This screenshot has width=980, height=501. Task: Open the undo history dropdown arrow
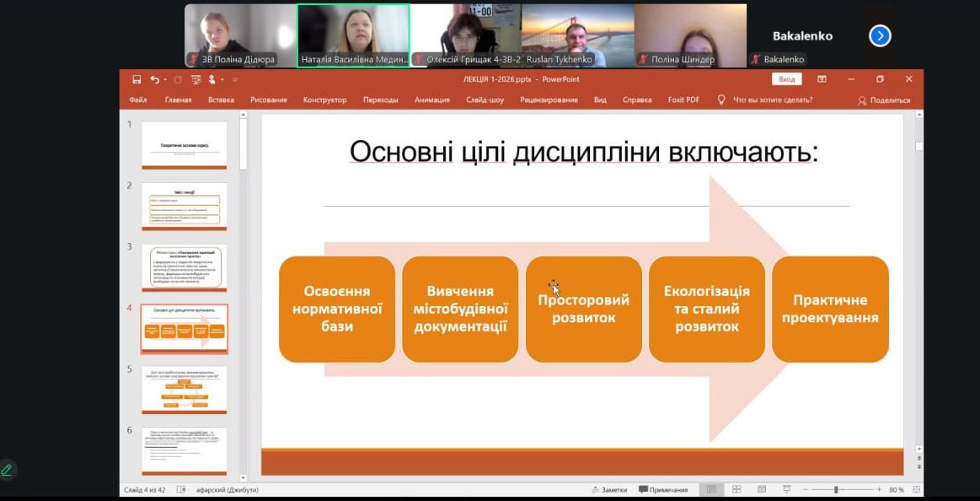coord(165,80)
